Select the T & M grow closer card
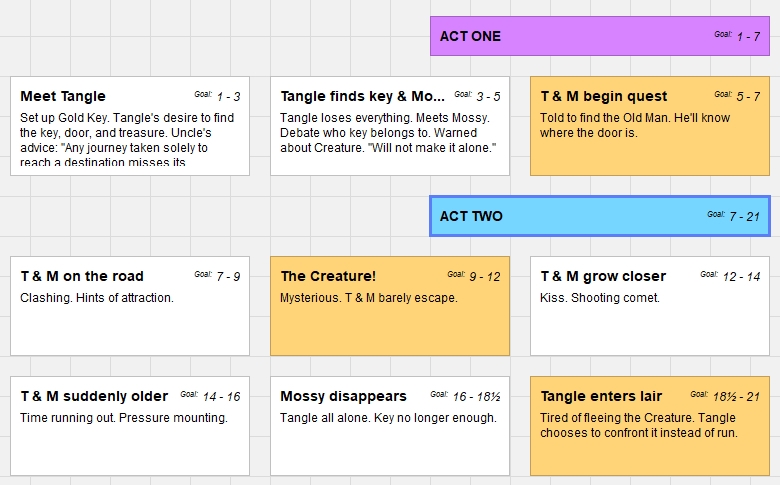Screen dimensions: 780x485 650,306
